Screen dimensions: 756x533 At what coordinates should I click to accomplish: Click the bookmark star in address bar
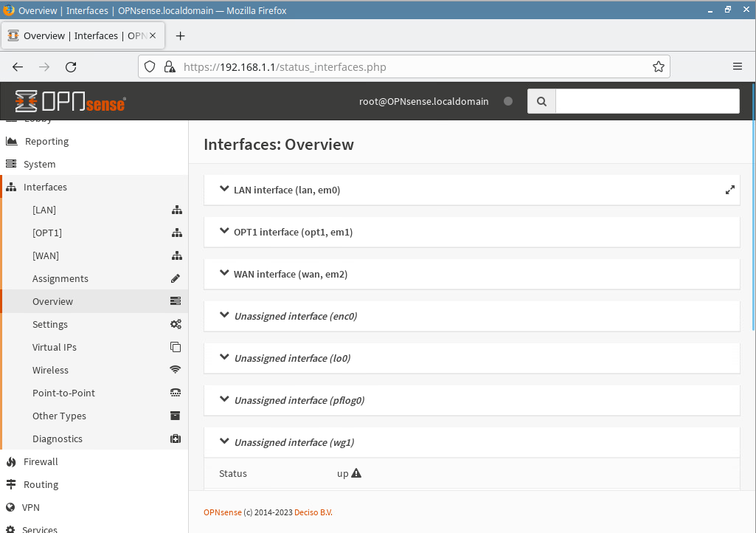pos(658,66)
